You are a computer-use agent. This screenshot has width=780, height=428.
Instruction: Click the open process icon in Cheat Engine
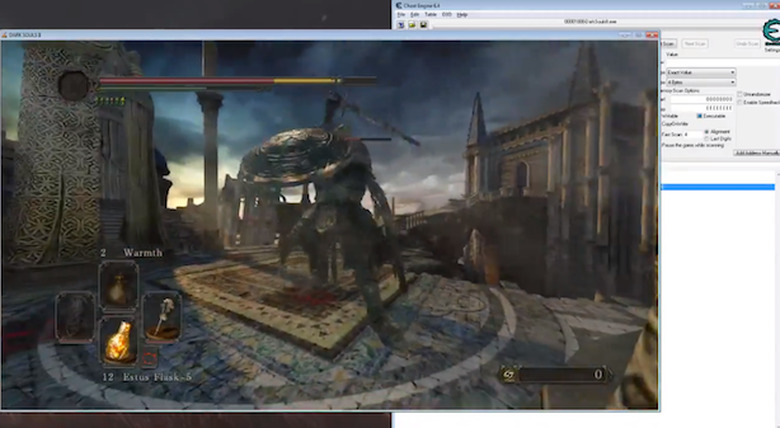pyautogui.click(x=400, y=25)
